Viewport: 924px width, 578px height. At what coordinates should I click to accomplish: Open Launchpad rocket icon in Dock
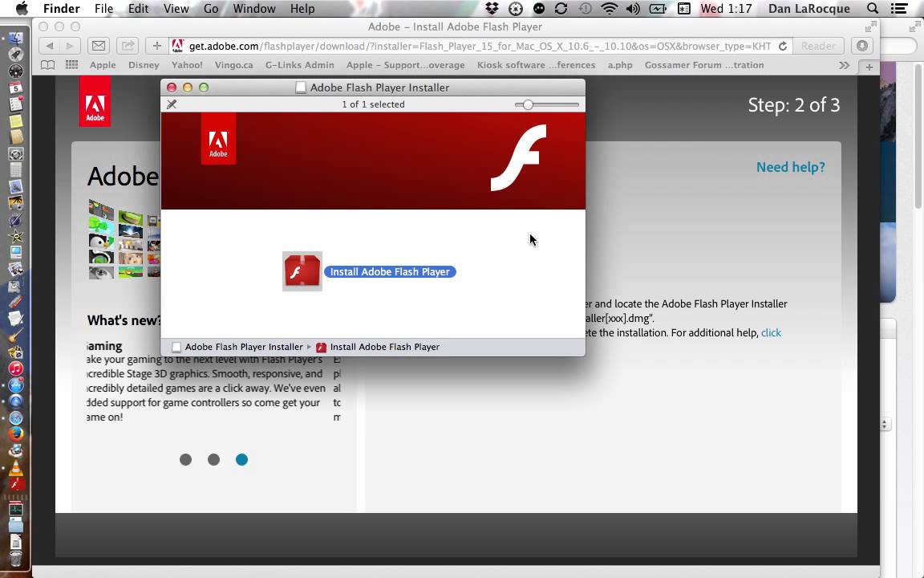click(16, 55)
